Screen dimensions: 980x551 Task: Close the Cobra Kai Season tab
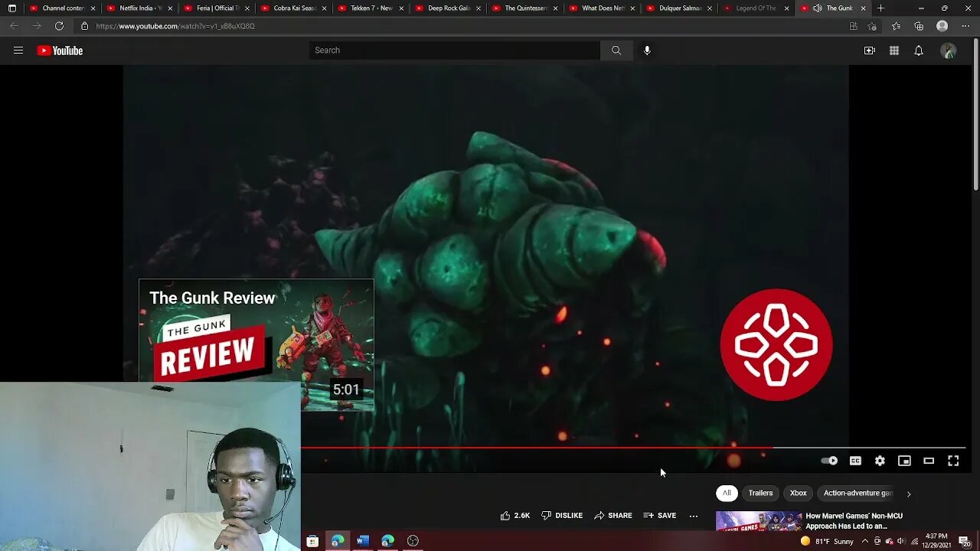point(324,8)
